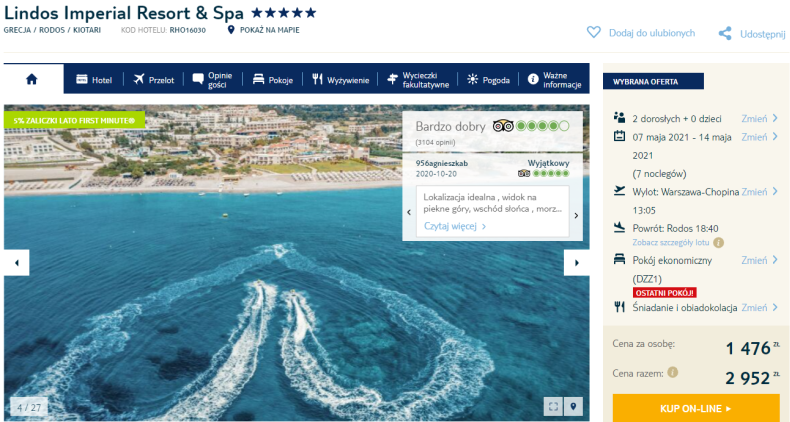Change departure airport via Zmień
Viewport: 790px width, 422px height.
pyautogui.click(x=759, y=192)
